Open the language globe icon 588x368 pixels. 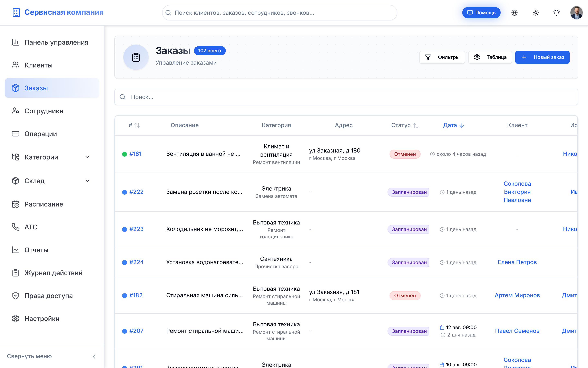point(514,13)
